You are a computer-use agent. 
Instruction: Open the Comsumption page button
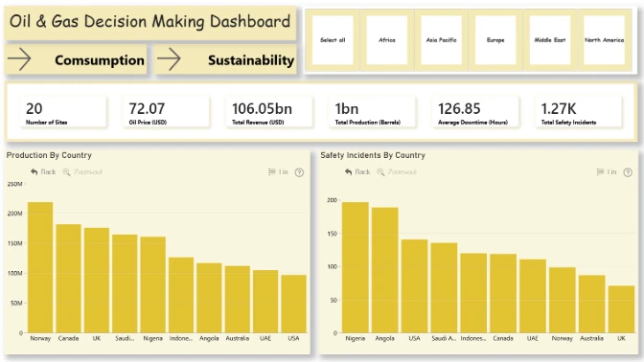[76, 59]
